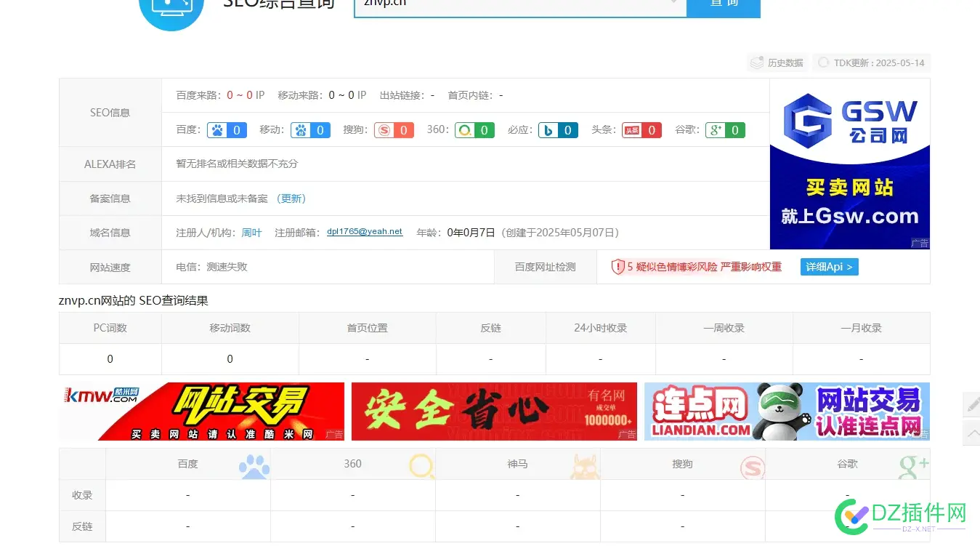Click the 反链 row label in bottom table
This screenshot has height=546, width=980.
pyautogui.click(x=83, y=526)
